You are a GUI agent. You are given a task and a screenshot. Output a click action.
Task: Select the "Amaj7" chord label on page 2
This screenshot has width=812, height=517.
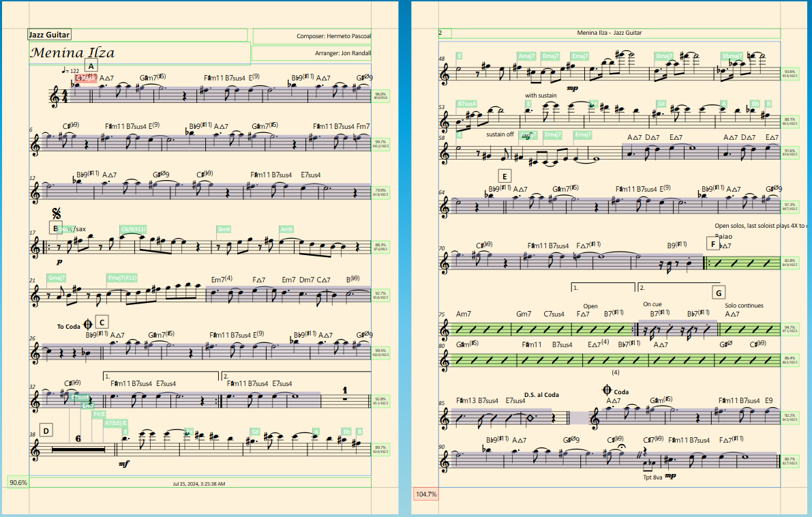pos(526,56)
